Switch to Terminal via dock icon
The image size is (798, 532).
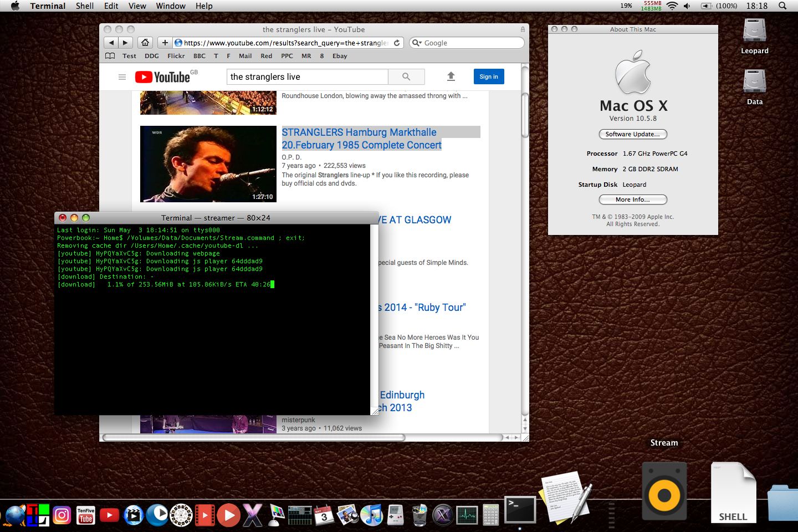tap(520, 510)
